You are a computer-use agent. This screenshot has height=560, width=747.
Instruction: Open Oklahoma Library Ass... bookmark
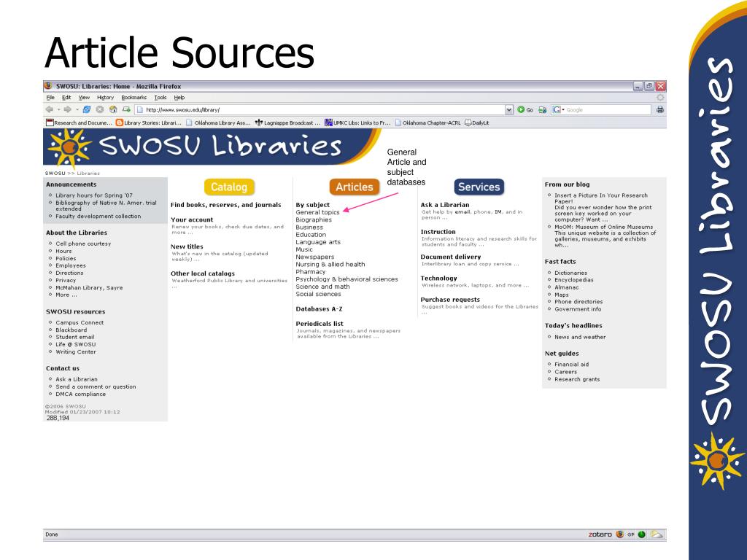point(218,122)
